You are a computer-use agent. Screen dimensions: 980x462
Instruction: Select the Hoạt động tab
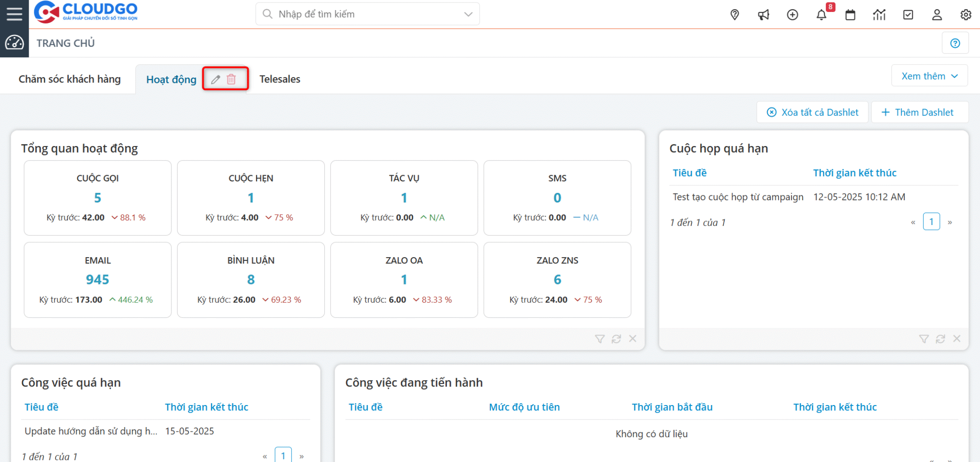click(171, 79)
